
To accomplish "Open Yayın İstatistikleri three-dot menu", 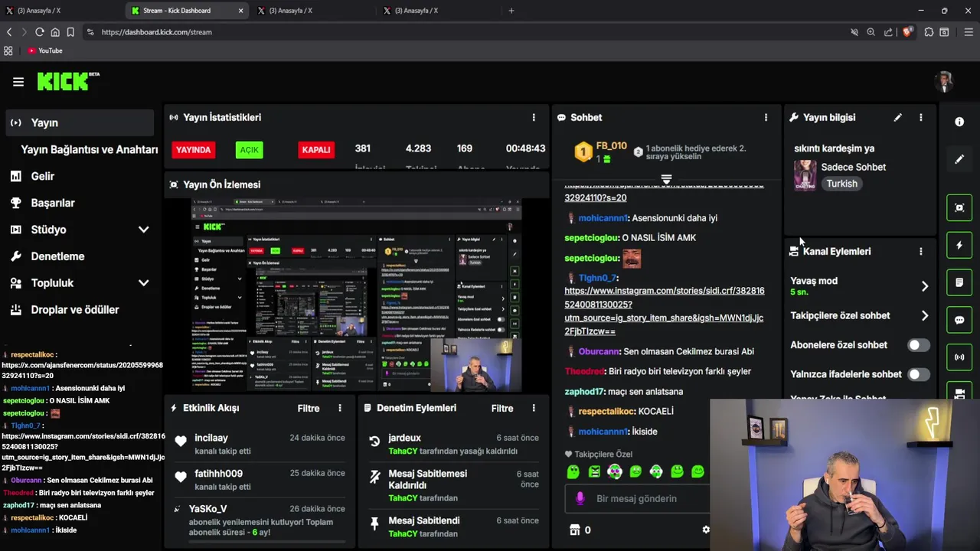I will (534, 118).
